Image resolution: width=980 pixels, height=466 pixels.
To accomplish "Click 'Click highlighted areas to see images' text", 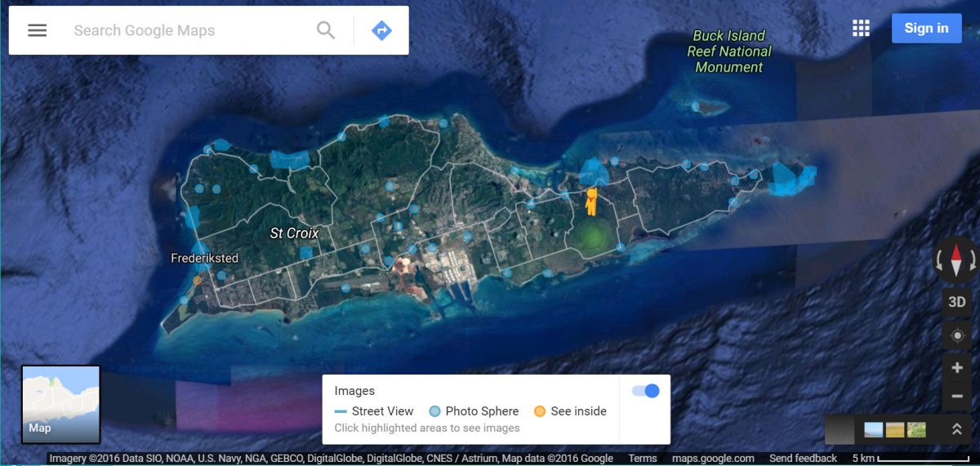I will click(x=426, y=428).
